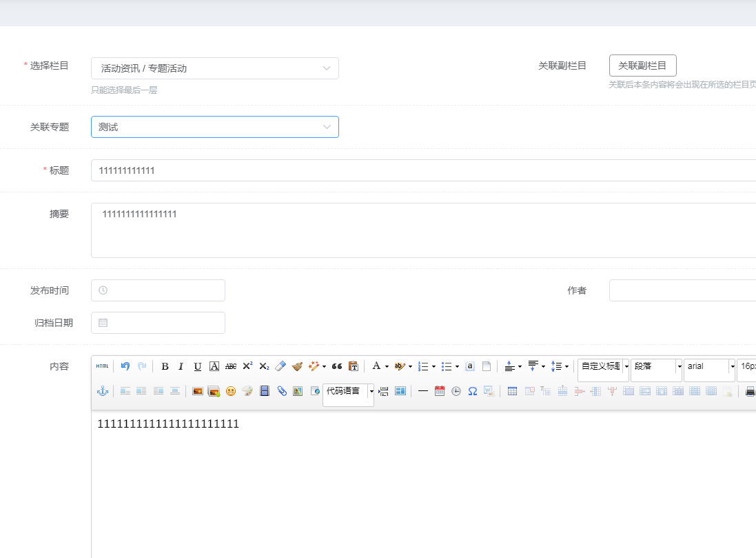This screenshot has width=756, height=558.
Task: Toggle bold formatting
Action: coord(165,366)
